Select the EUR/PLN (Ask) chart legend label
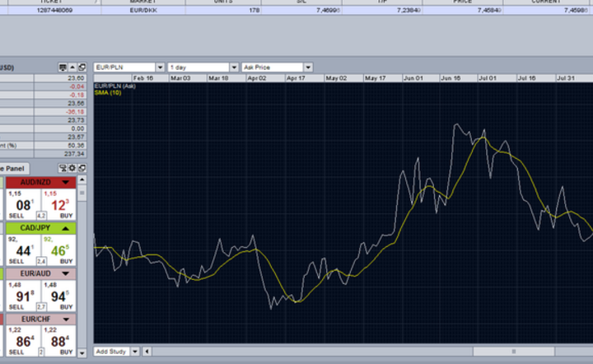Image resolution: width=593 pixels, height=364 pixels. tap(115, 86)
